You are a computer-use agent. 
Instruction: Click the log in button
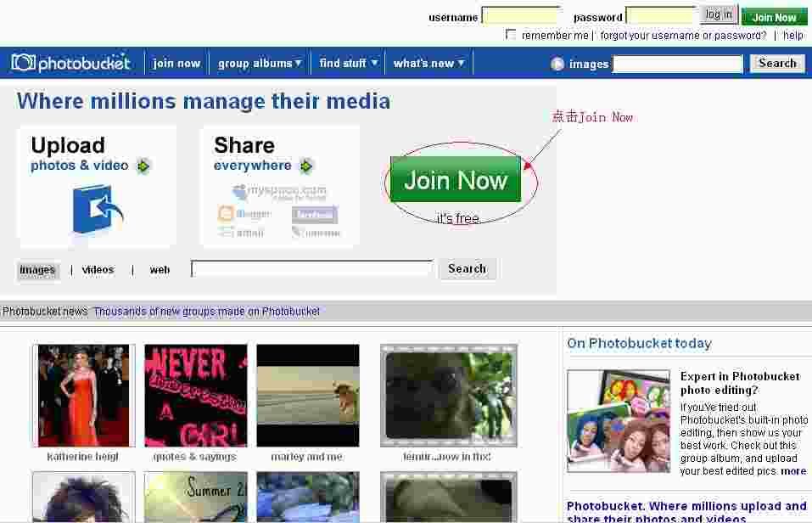point(719,14)
